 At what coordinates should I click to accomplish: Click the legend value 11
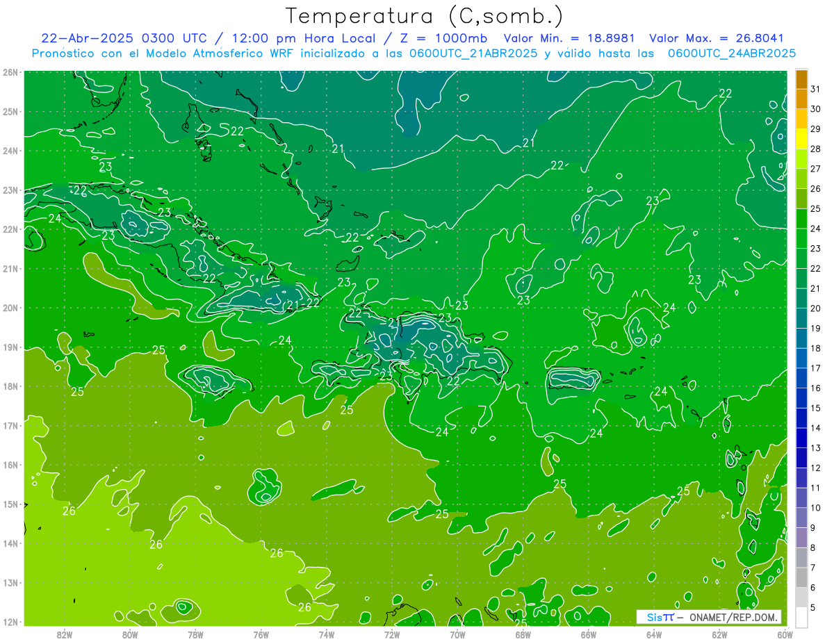[x=815, y=487]
